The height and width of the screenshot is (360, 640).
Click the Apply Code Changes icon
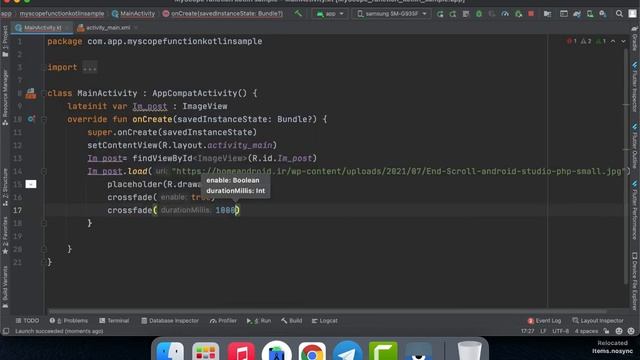click(x=453, y=14)
